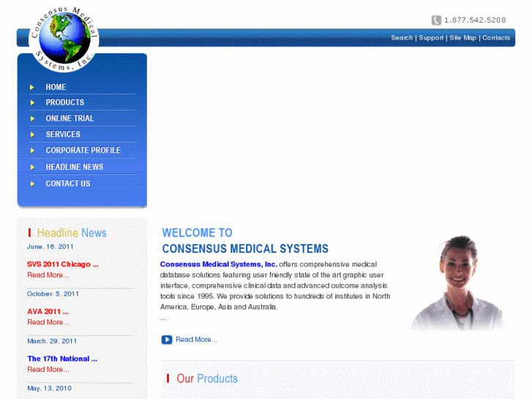Open the SVS 2011 Chicago news headline

pyautogui.click(x=63, y=264)
